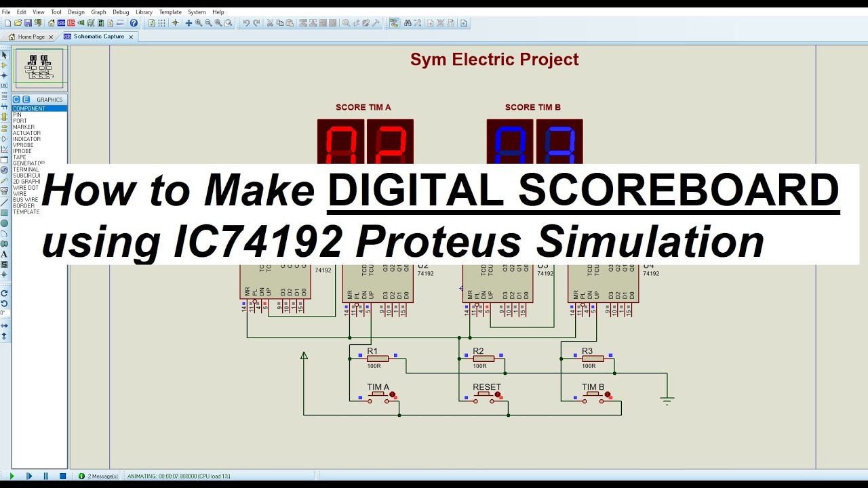868x488 pixels.
Task: Click the rotation angle input field
Action: pos(4,312)
